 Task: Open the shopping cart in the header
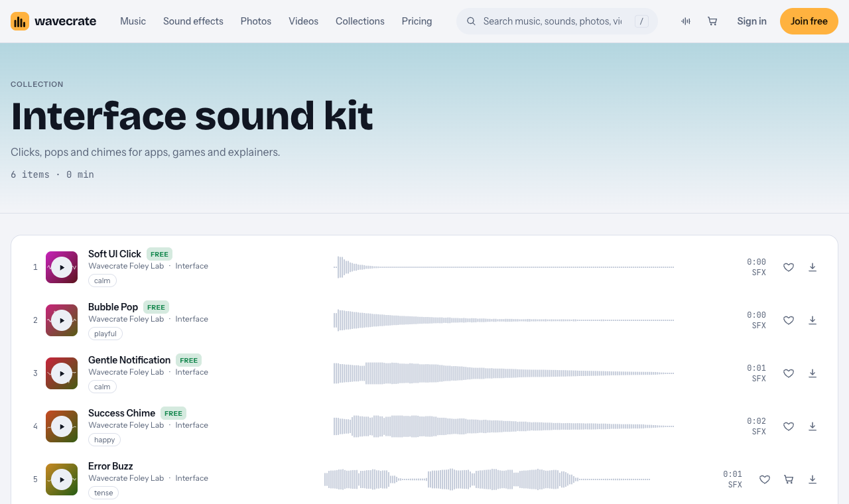(712, 21)
